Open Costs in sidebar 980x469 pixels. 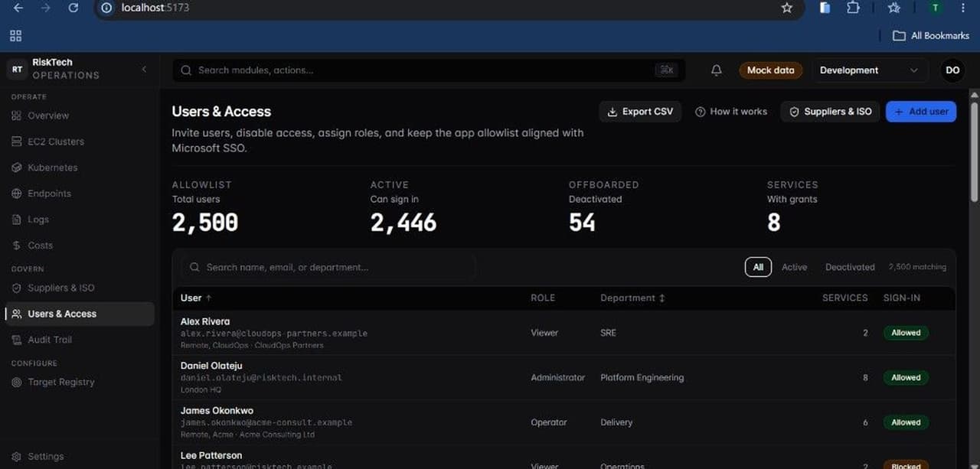[x=80, y=246]
